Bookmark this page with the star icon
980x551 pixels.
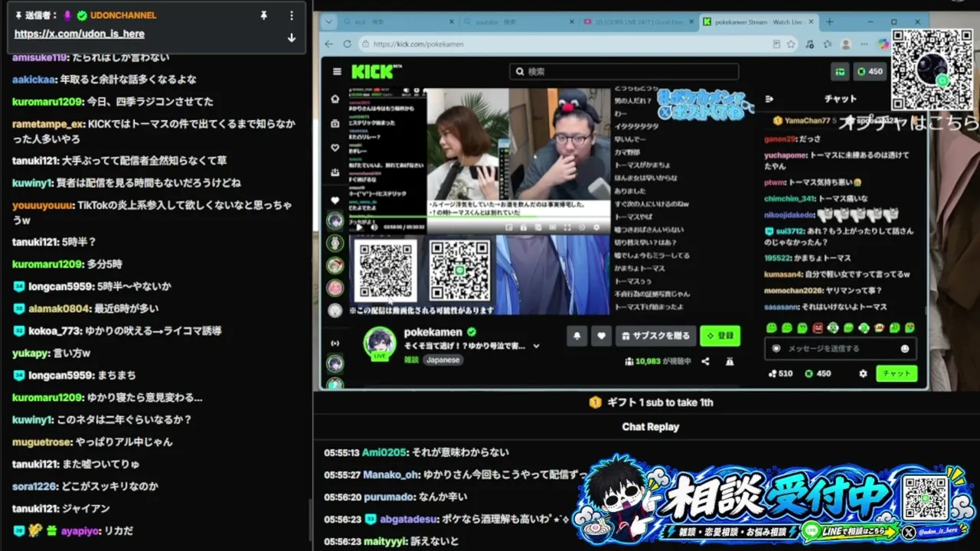[791, 44]
